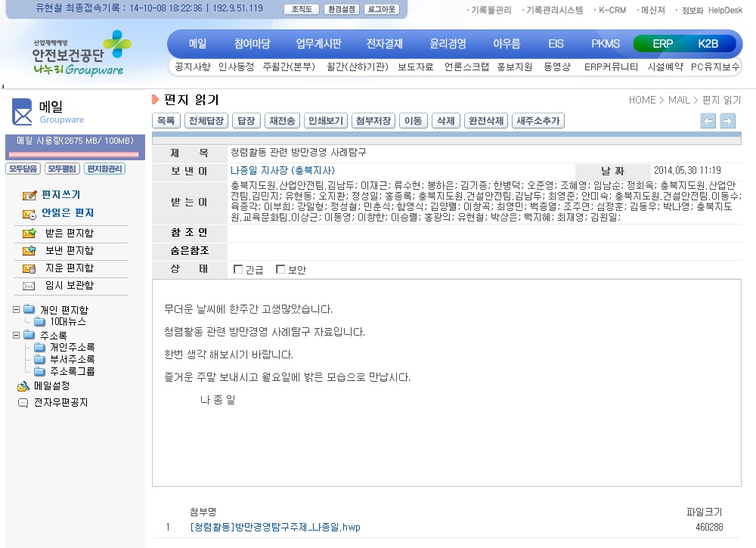The height and width of the screenshot is (548, 756).
Task: Open the K2B menu
Action: point(708,44)
